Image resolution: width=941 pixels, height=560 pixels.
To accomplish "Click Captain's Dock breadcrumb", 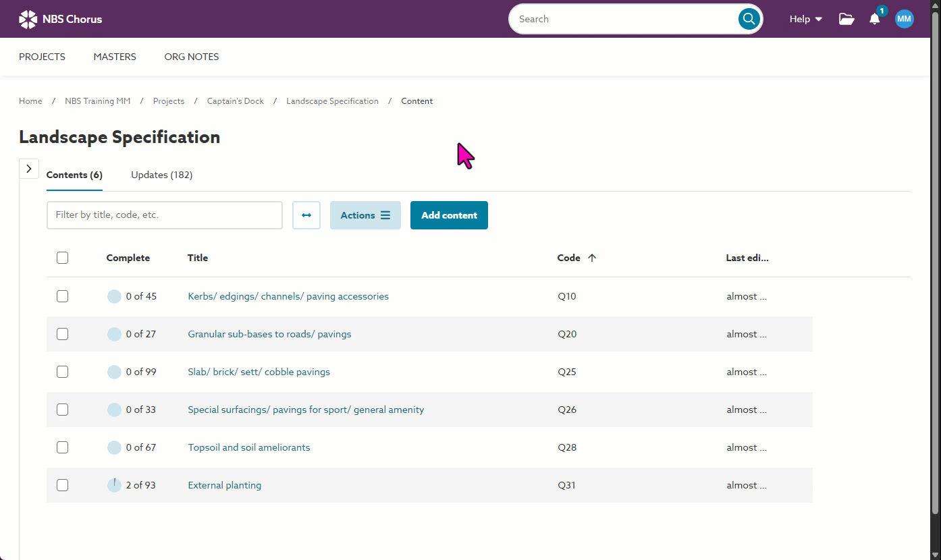I will tap(236, 101).
